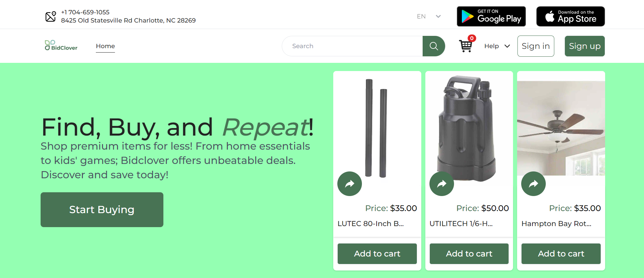Open the shopping cart icon
This screenshot has height=278, width=644.
click(466, 46)
